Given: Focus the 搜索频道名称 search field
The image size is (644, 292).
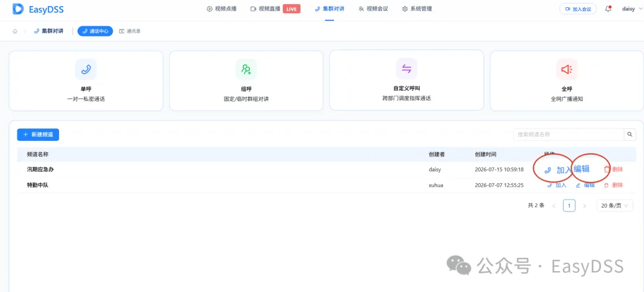Looking at the screenshot, I should pyautogui.click(x=568, y=134).
